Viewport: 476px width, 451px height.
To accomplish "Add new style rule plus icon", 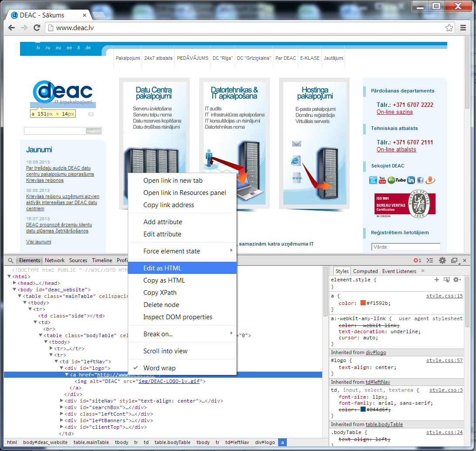I will [437, 280].
